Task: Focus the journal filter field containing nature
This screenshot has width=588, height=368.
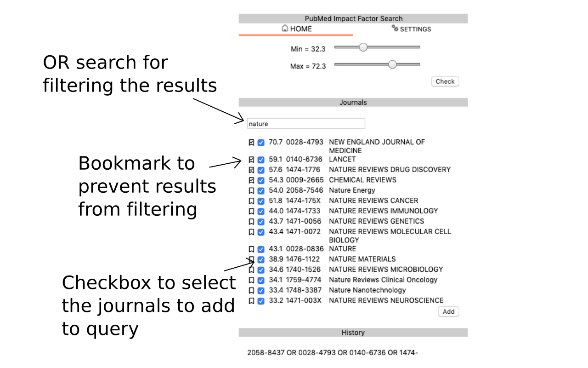Action: coord(306,123)
